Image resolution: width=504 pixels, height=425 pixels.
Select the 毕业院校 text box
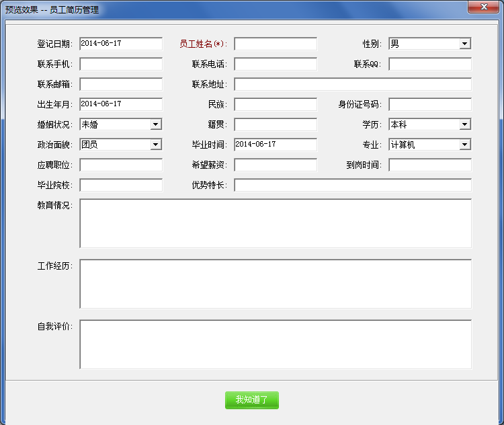[121, 186]
